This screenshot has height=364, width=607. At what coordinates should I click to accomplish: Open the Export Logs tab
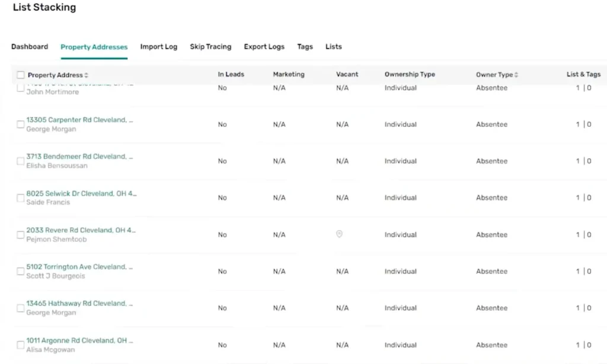(264, 47)
